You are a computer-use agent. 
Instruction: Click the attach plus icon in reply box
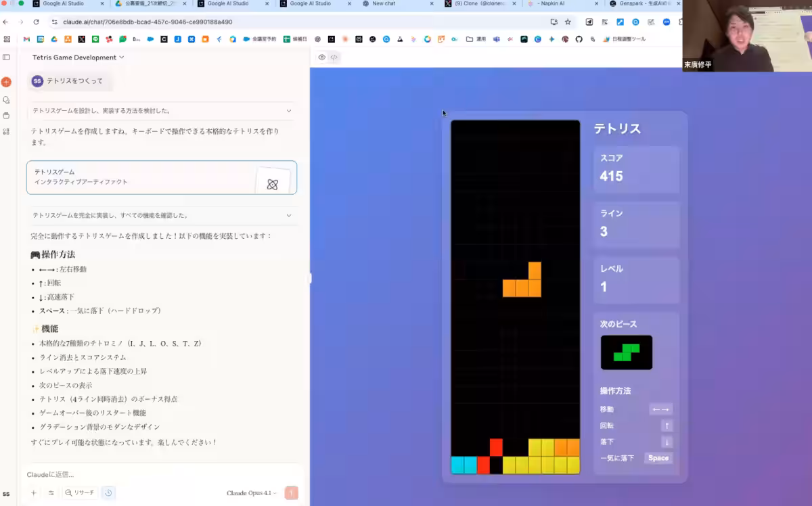(x=33, y=492)
